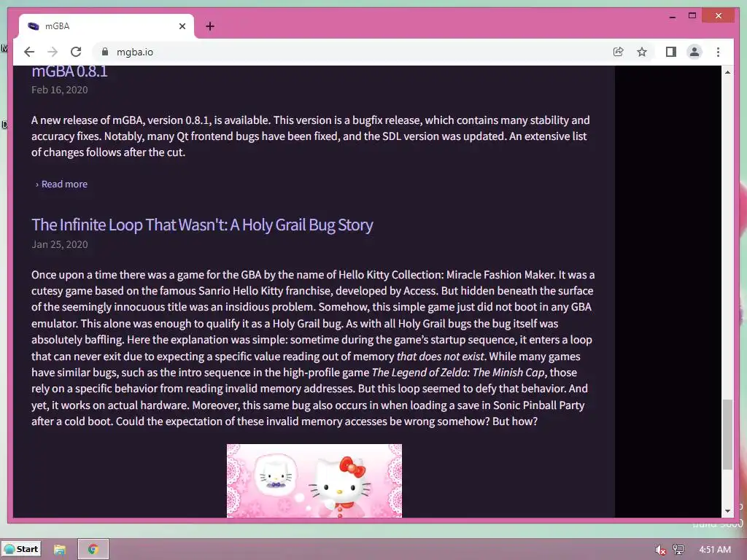Screen dimensions: 747x560
Task: Share this page via share icon
Action: point(619,52)
